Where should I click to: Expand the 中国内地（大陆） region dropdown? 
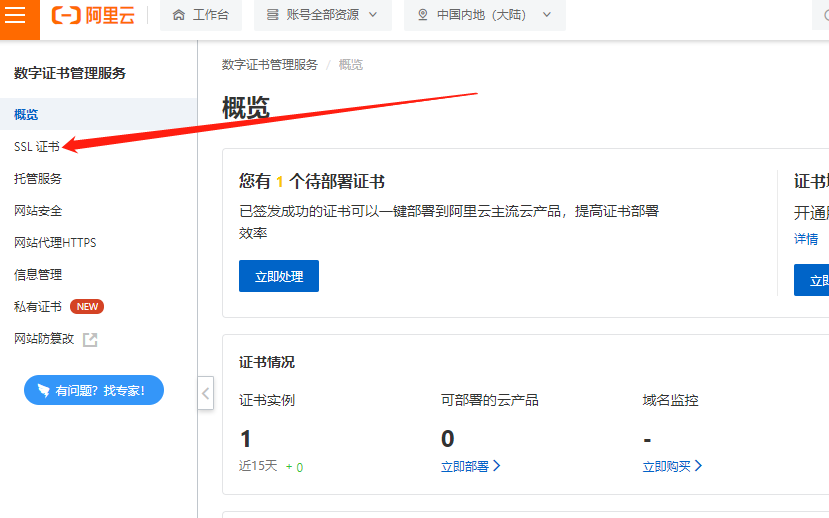(485, 15)
